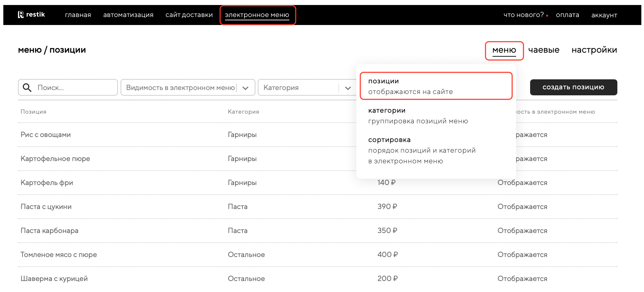
Task: Choose категории from the меню dropdown
Action: [418, 115]
